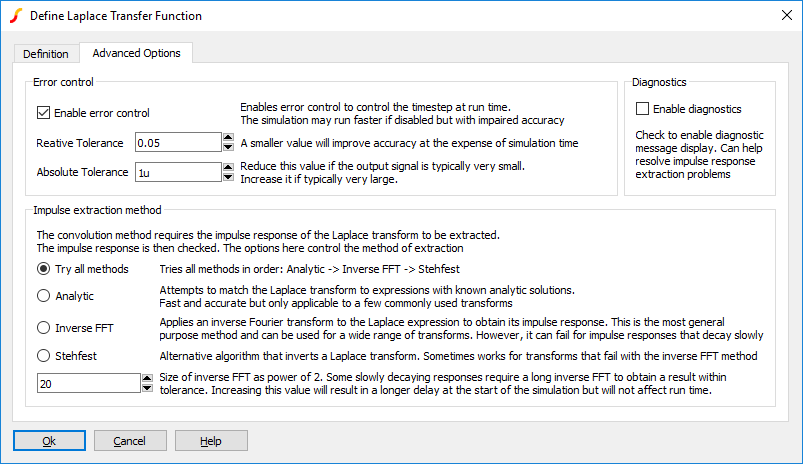Open Help for this dialog
Image resolution: width=803 pixels, height=464 pixels.
211,441
